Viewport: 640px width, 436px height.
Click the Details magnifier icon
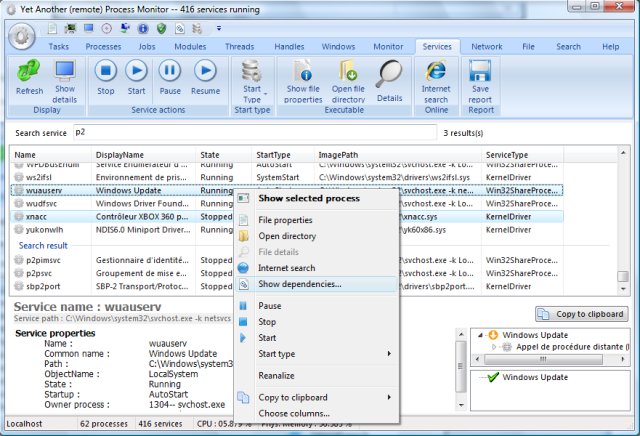pyautogui.click(x=389, y=77)
